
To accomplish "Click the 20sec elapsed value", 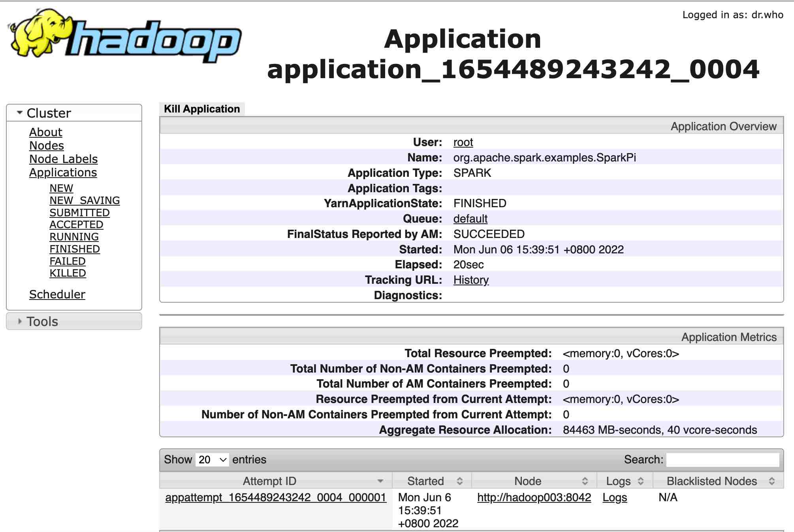I will (x=468, y=264).
